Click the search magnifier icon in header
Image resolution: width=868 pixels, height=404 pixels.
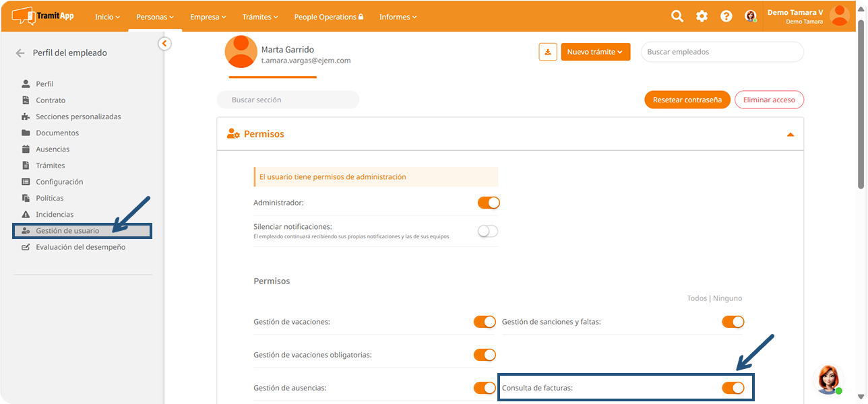coord(677,16)
